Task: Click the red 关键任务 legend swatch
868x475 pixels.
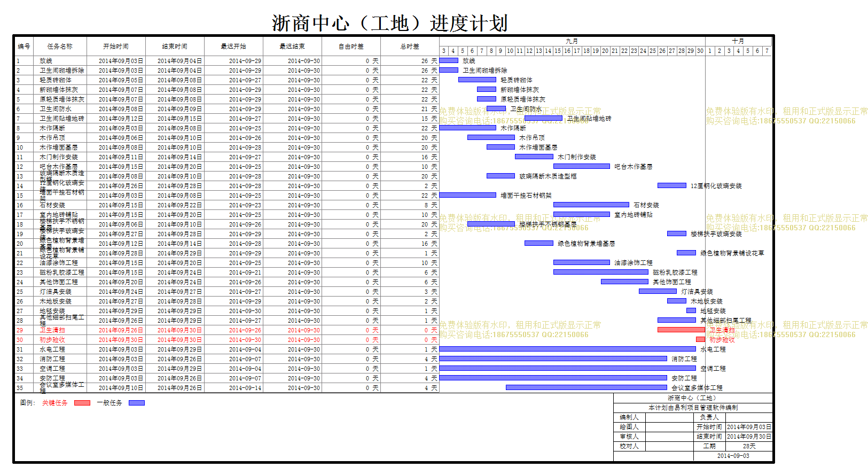Action: [x=82, y=403]
